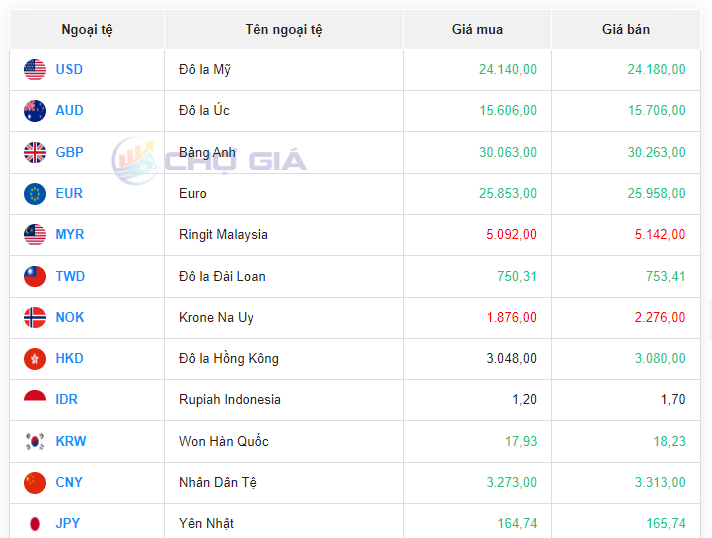Open the USD currency link
712x538 pixels.
point(69,70)
